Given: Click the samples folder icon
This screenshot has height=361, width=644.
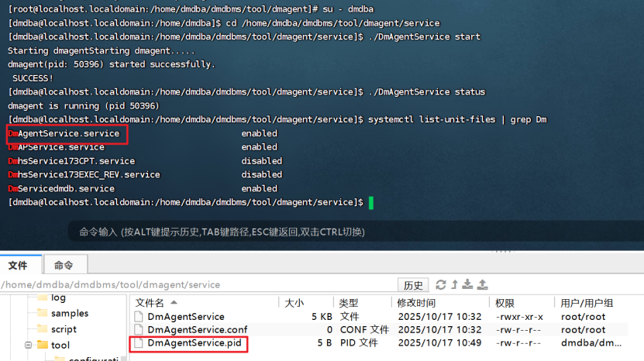Looking at the screenshot, I should pyautogui.click(x=43, y=313).
